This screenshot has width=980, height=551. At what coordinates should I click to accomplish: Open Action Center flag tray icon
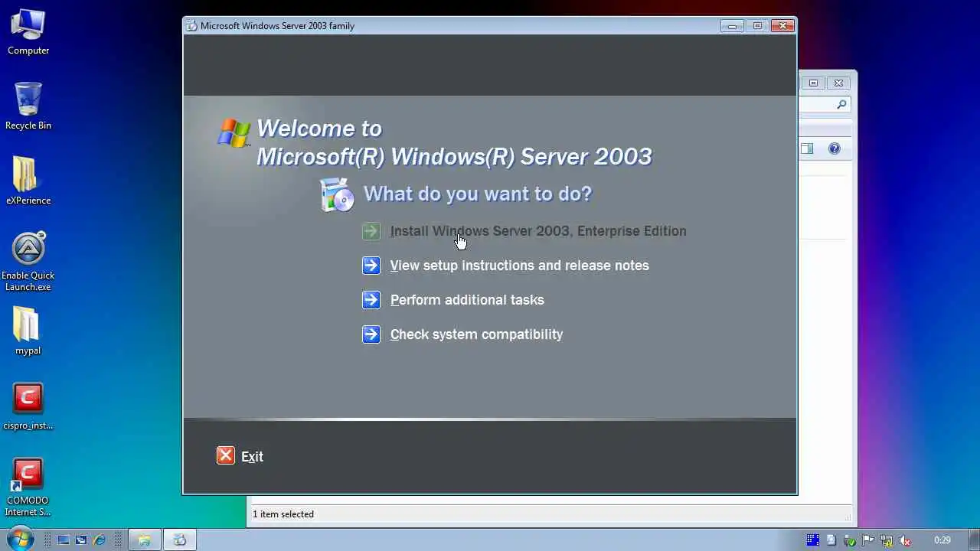(x=868, y=540)
